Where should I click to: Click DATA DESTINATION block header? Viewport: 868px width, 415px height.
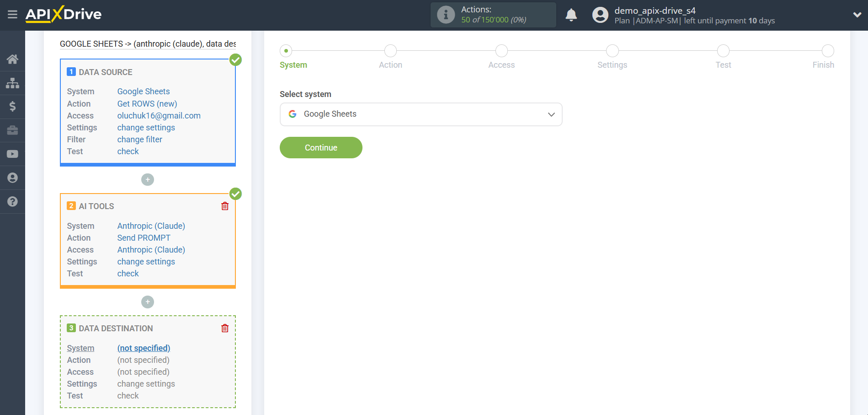tap(116, 329)
